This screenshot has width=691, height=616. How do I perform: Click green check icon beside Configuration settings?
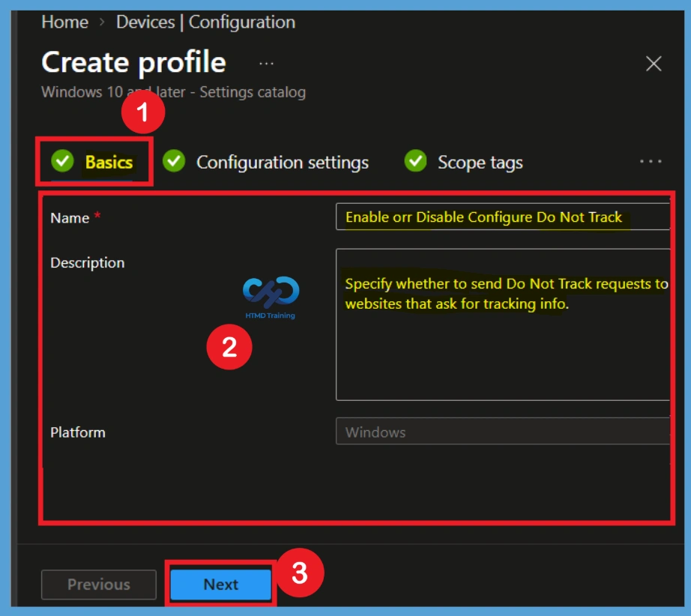(x=174, y=161)
